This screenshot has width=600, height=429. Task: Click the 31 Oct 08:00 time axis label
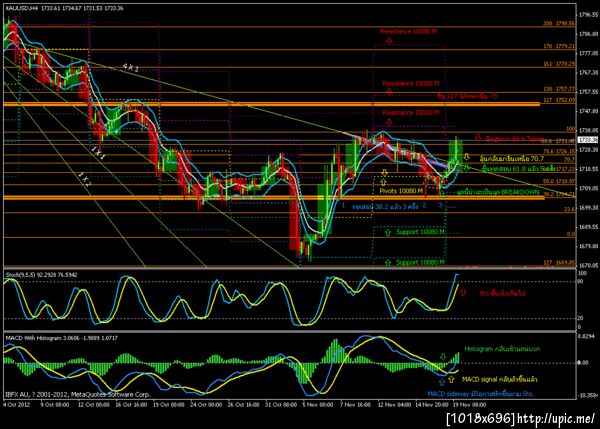281,405
